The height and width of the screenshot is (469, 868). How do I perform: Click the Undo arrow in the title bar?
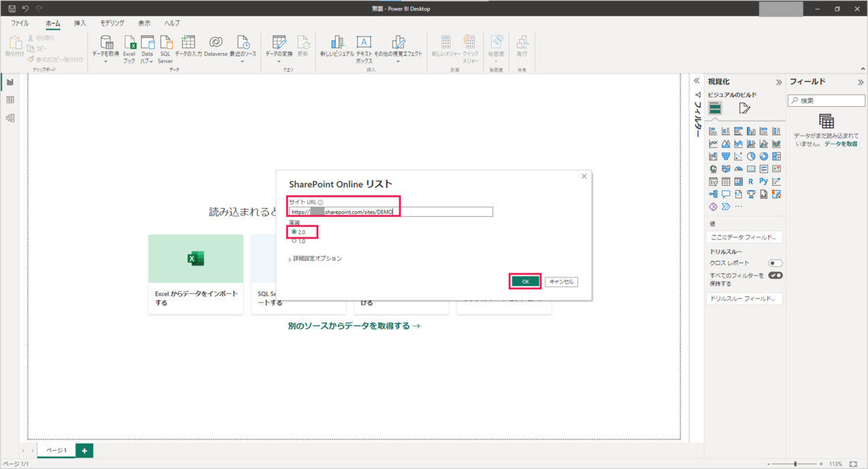(x=25, y=8)
